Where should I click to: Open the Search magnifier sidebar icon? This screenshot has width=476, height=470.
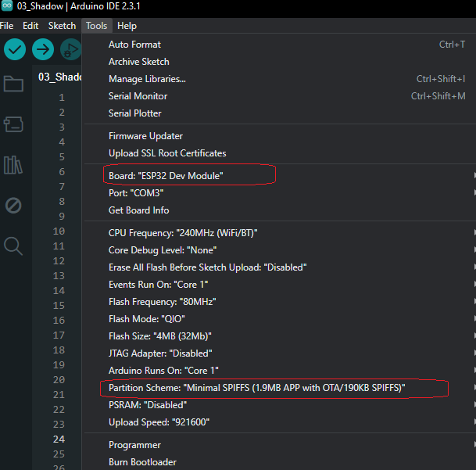[13, 246]
